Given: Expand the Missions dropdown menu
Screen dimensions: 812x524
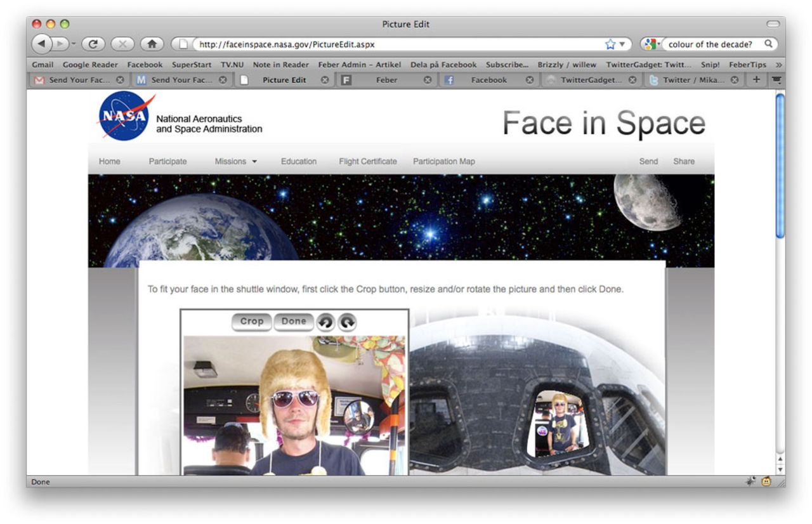Looking at the screenshot, I should point(236,162).
